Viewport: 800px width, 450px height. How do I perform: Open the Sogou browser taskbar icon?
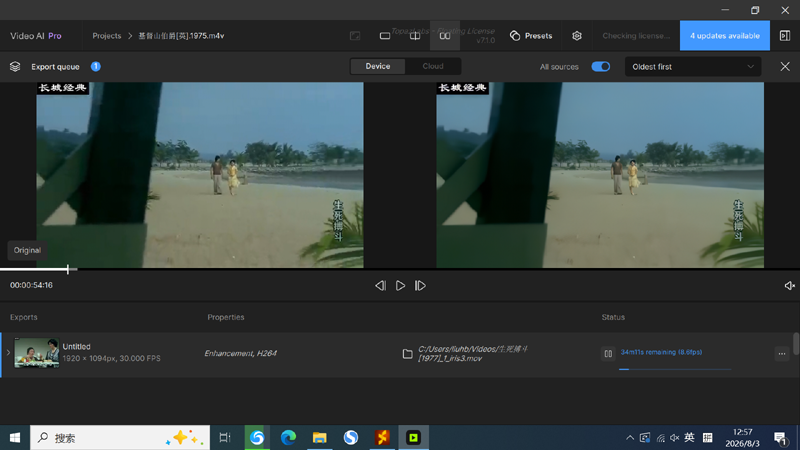click(351, 438)
